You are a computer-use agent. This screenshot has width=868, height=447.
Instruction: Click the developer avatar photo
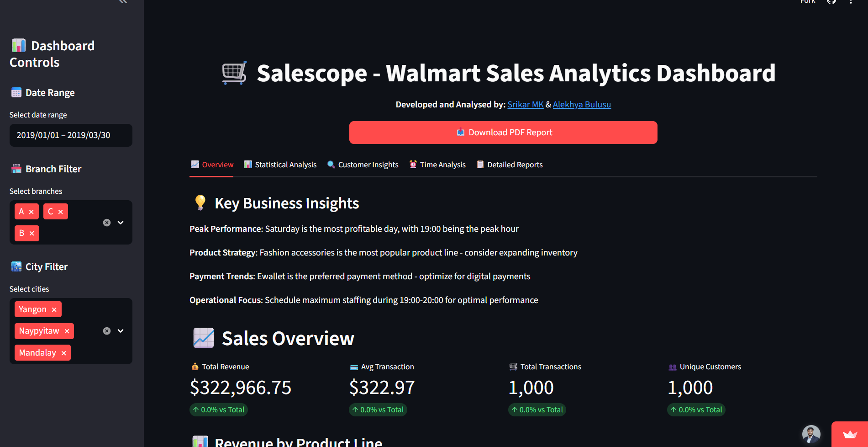(x=811, y=433)
